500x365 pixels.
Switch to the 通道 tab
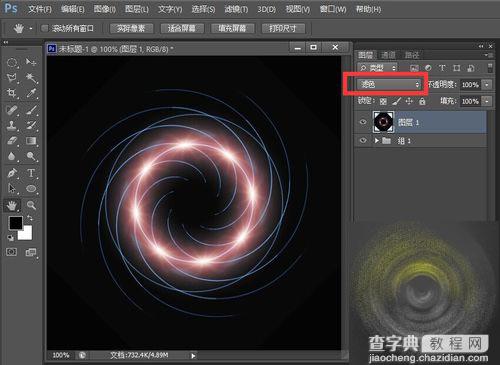pyautogui.click(x=388, y=55)
